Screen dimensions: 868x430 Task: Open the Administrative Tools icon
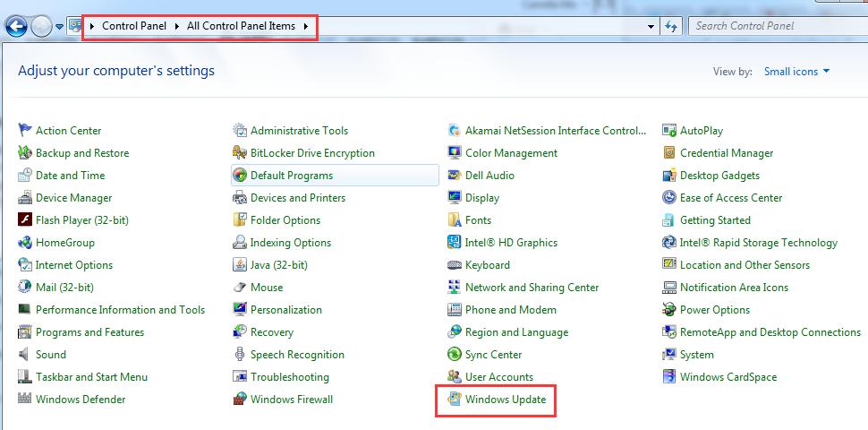[x=240, y=131]
